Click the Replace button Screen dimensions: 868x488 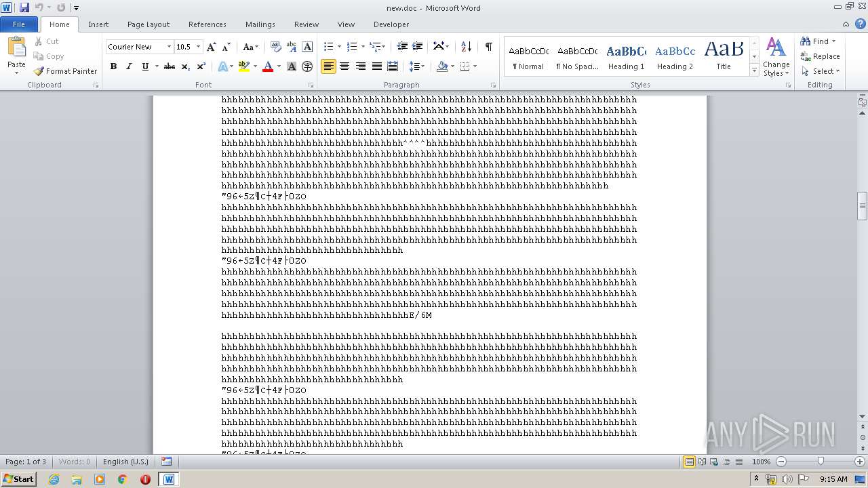point(821,56)
